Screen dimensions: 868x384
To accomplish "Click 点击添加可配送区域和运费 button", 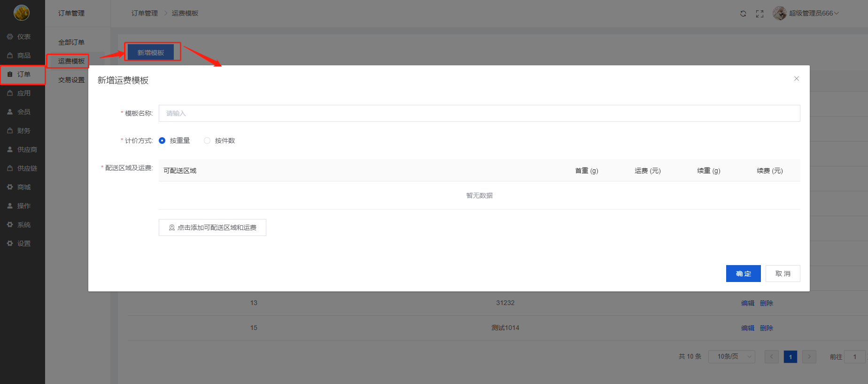I will [x=212, y=227].
